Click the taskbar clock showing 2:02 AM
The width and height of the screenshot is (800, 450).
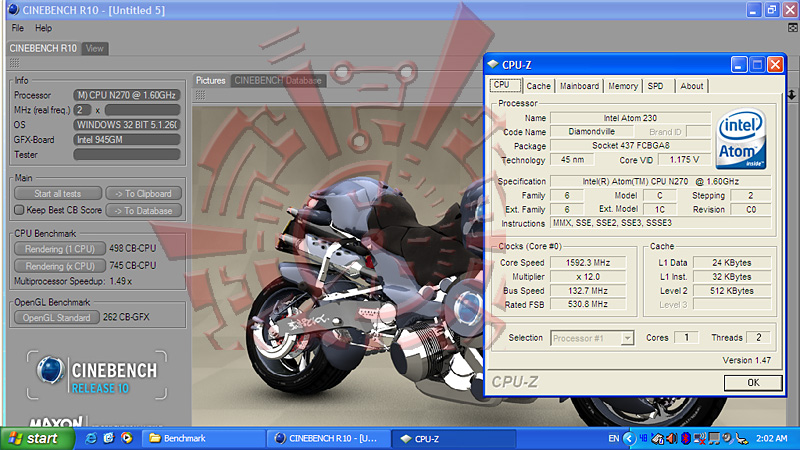(771, 438)
